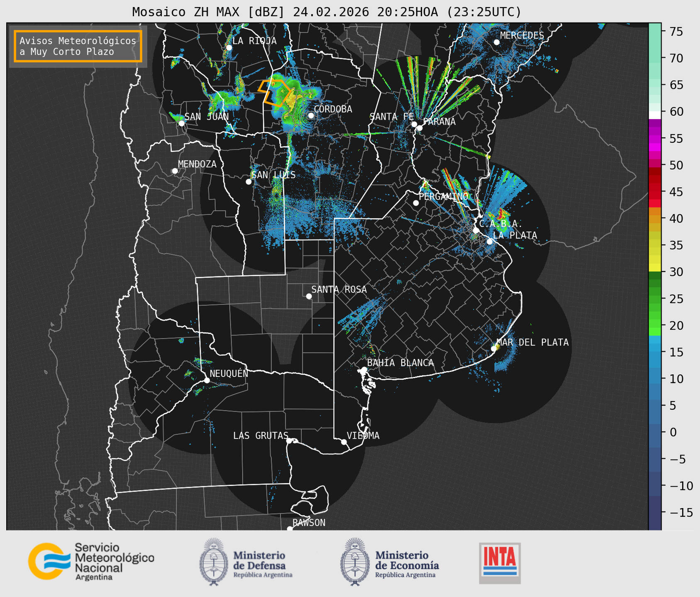
Task: Click the Servicio Meteorológico Nacional logo
Action: 91,561
